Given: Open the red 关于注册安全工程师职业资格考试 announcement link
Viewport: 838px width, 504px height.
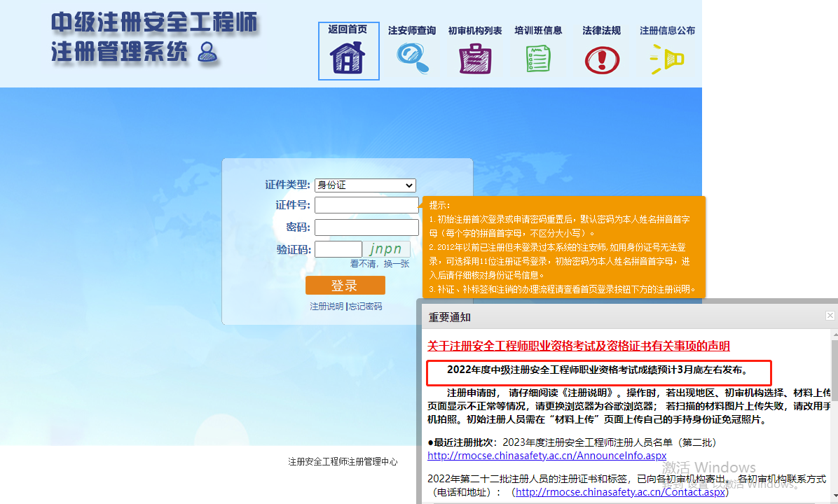Looking at the screenshot, I should point(578,346).
